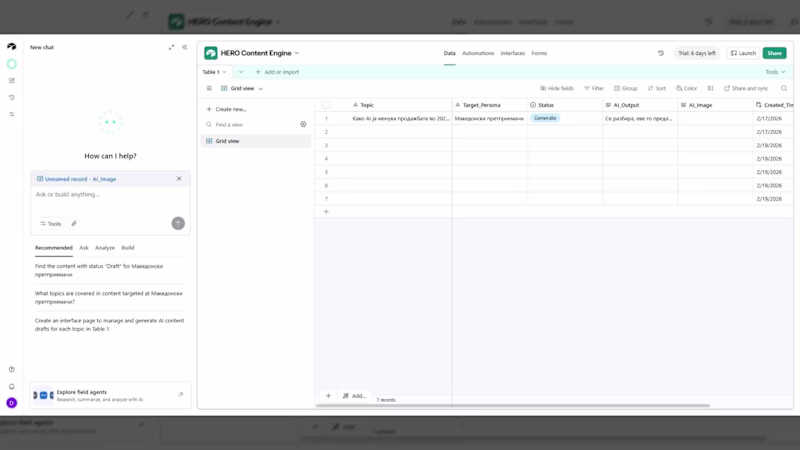Focus the Find a view search field

[250, 124]
